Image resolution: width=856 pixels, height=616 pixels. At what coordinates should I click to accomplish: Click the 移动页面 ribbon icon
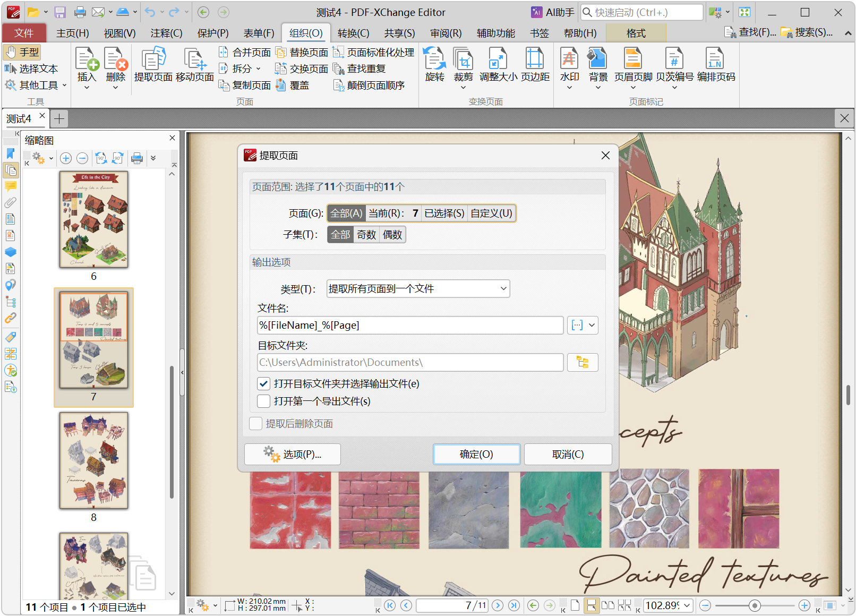pos(195,65)
